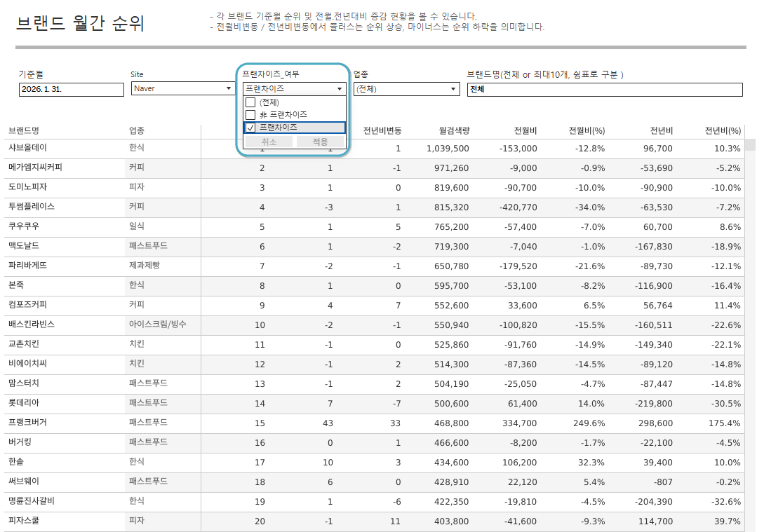Click the 기준월 date input field
The height and width of the screenshot is (532, 764).
pos(71,89)
